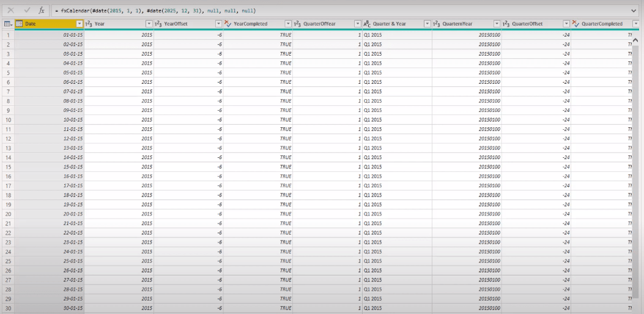Open the YearCompleted column filter dropdown
Image resolution: width=644 pixels, height=314 pixels.
288,24
